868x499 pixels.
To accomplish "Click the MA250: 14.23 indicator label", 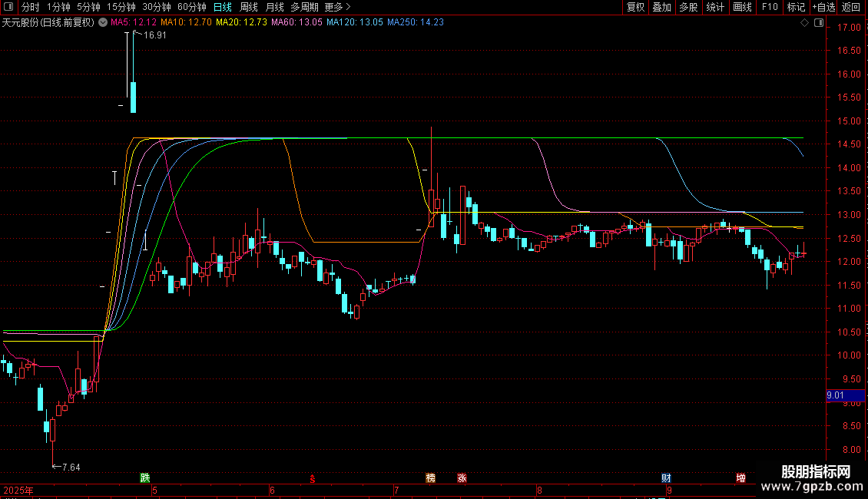I will (416, 23).
